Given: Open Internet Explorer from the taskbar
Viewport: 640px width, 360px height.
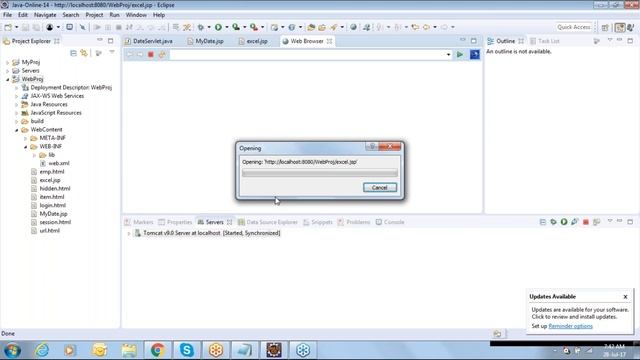Looking at the screenshot, I should coord(42,350).
